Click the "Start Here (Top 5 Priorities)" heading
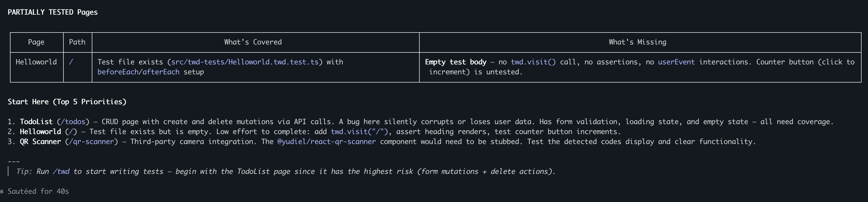Viewport: 868px width, 202px height. [67, 102]
